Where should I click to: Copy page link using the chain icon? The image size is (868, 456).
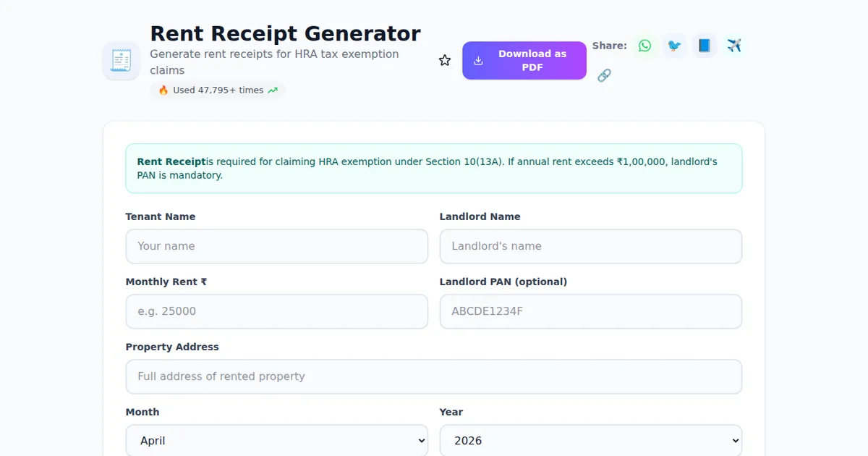[x=605, y=75]
